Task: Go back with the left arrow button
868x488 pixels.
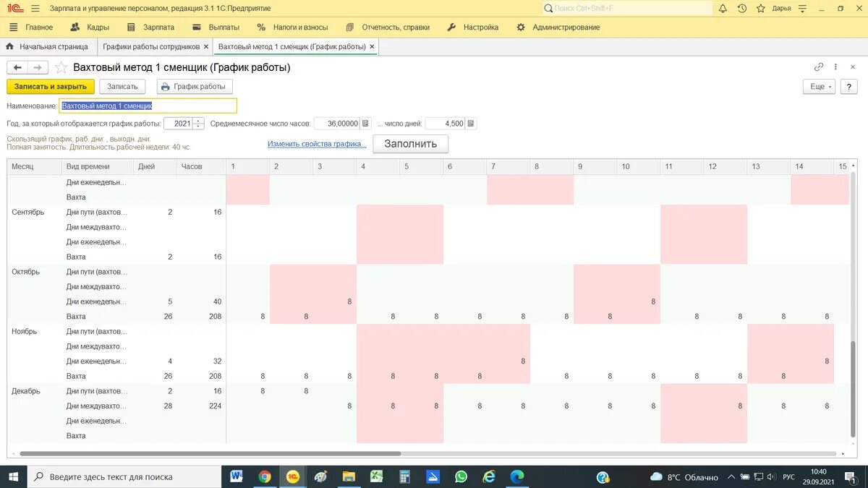Action: point(17,67)
